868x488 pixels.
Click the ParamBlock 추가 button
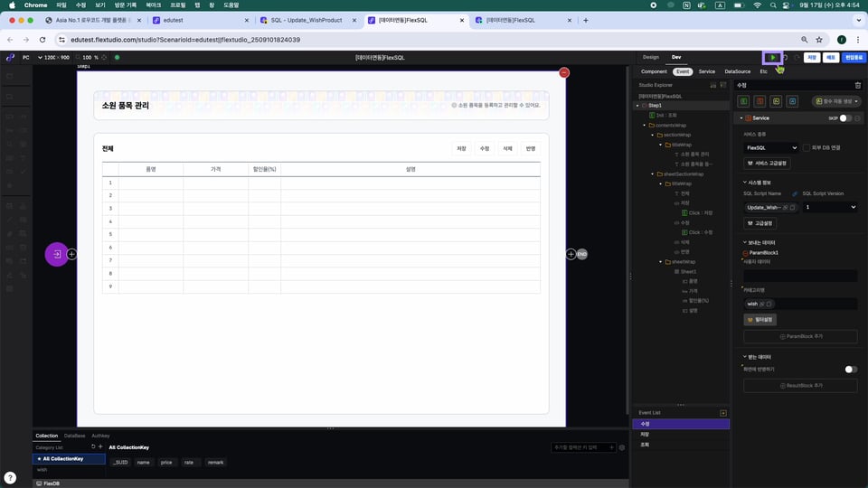(x=800, y=336)
